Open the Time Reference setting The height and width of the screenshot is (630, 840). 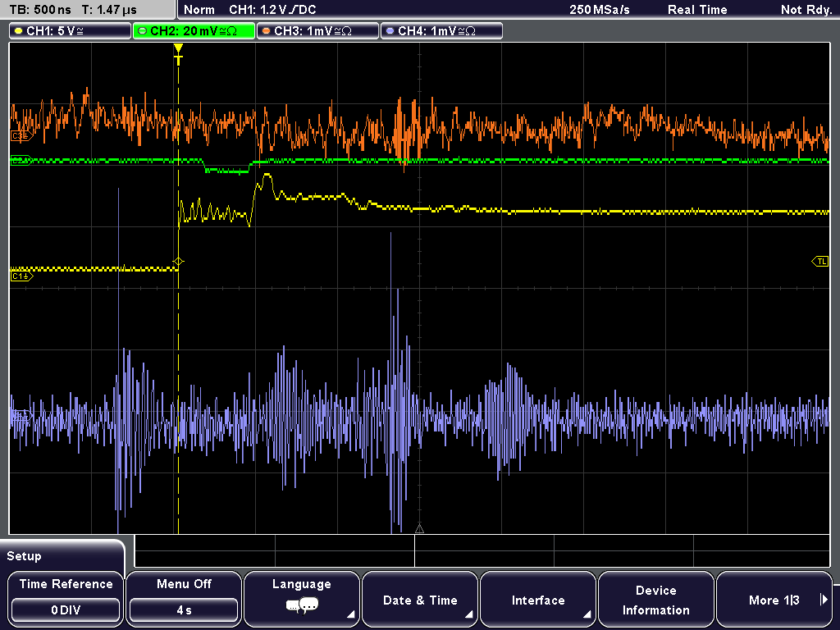[66, 599]
